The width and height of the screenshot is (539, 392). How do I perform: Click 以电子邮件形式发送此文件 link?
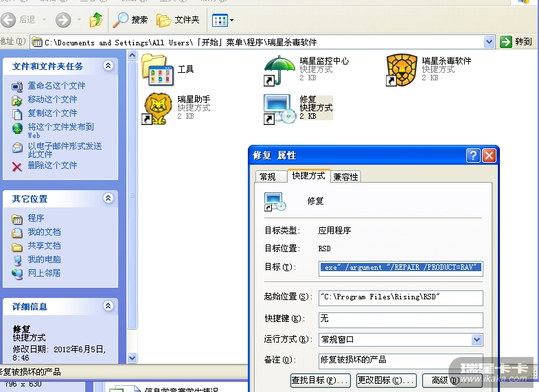pos(65,150)
